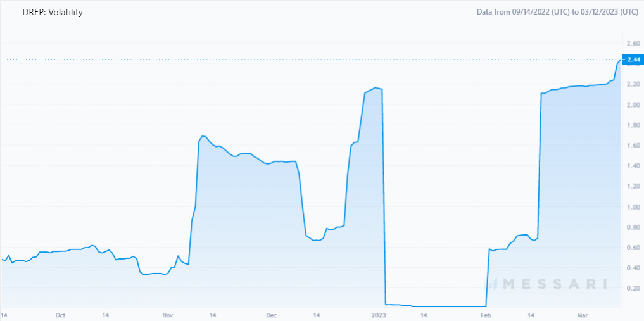This screenshot has width=644, height=321.
Task: Click the Dec label on time axis
Action: pyautogui.click(x=272, y=315)
